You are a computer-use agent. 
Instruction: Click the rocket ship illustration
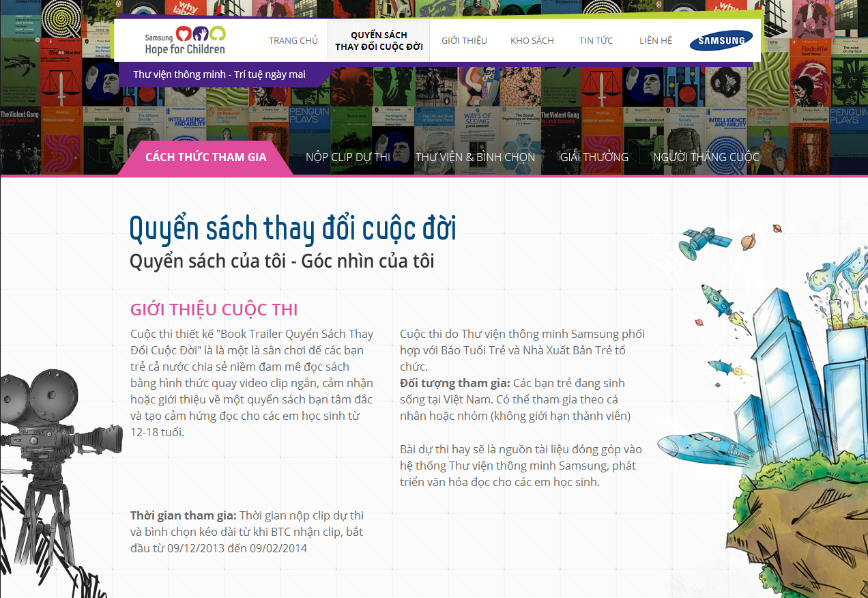pyautogui.click(x=718, y=300)
